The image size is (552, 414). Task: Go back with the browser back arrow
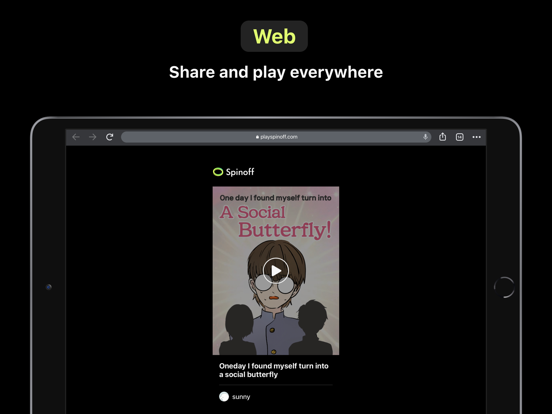click(x=76, y=137)
